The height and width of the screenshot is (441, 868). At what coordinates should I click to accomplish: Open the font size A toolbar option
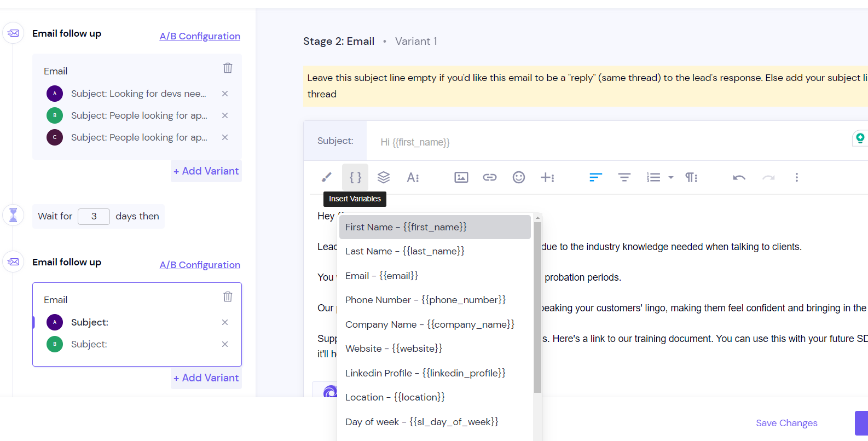pos(413,177)
